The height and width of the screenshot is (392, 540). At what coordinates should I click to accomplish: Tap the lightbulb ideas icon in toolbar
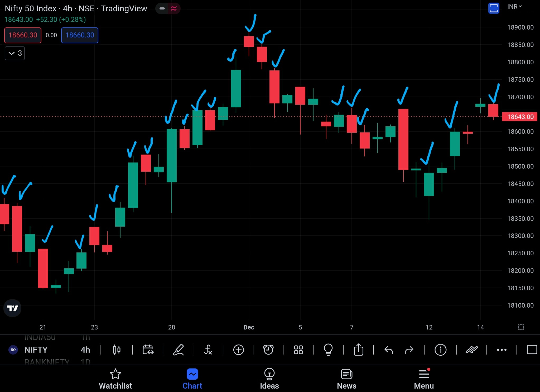tap(328, 350)
